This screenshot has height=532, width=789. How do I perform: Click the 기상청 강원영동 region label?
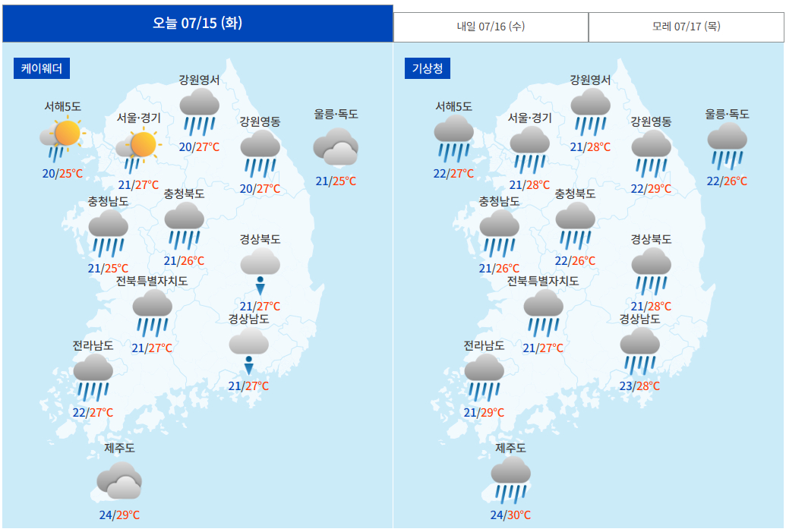tap(651, 121)
